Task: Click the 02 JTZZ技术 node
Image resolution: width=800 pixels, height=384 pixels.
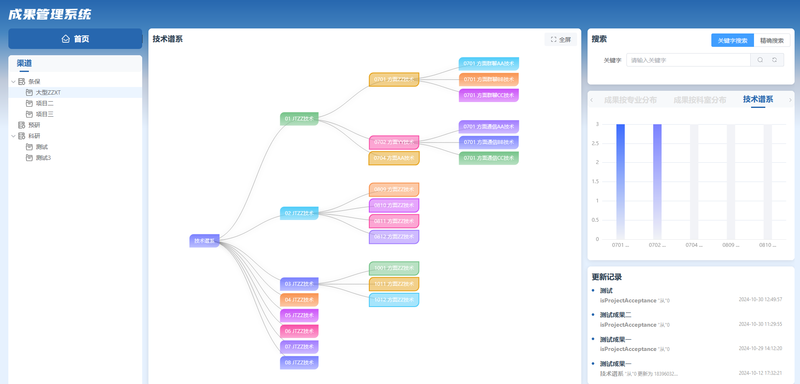Action: coord(299,213)
